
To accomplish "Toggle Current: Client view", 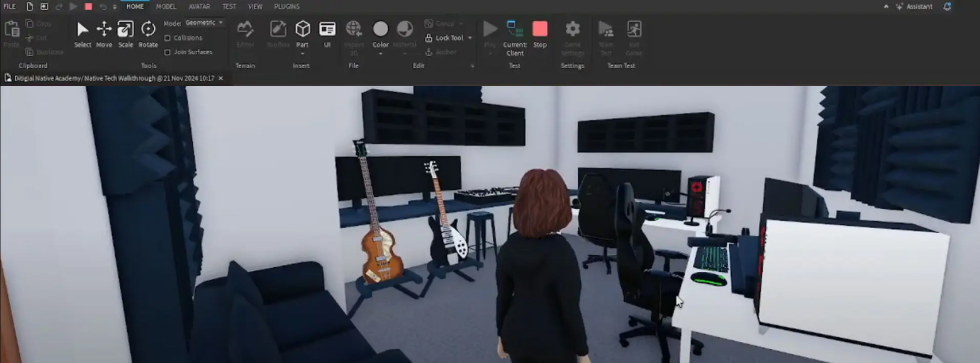I will tap(515, 37).
